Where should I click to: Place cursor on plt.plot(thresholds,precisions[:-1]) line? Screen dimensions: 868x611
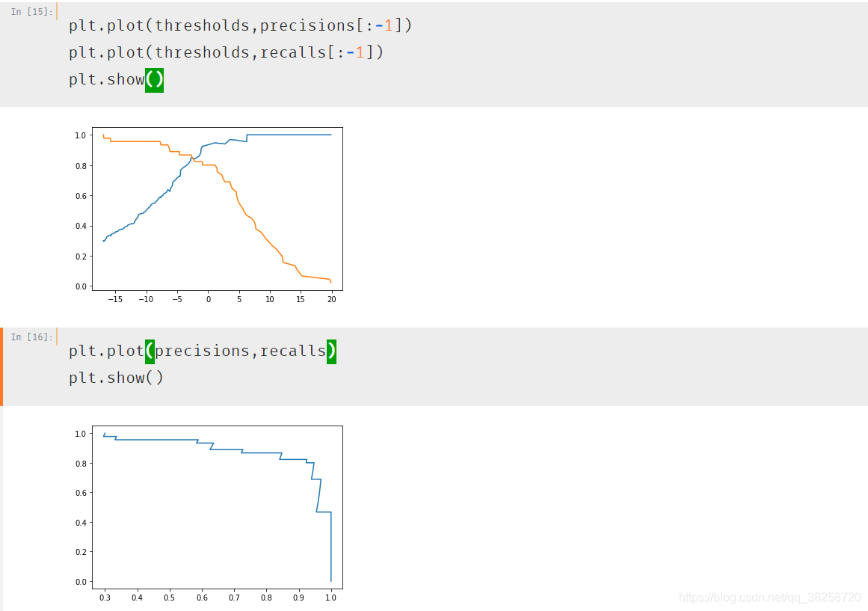pos(240,25)
